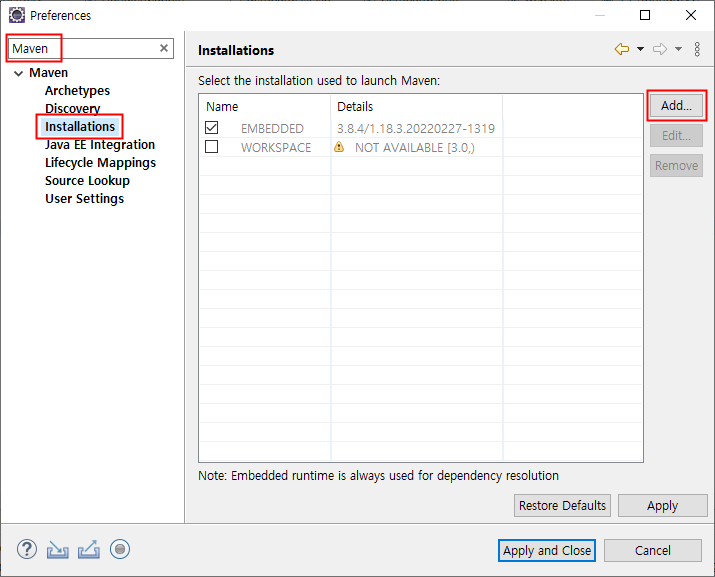Click the export preferences icon
715x577 pixels.
88,549
